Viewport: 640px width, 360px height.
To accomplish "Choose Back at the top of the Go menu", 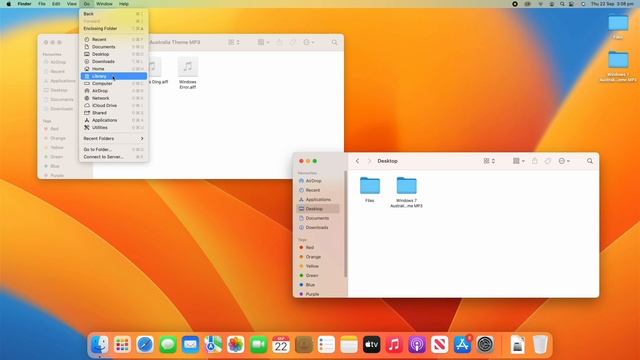I will click(x=113, y=14).
